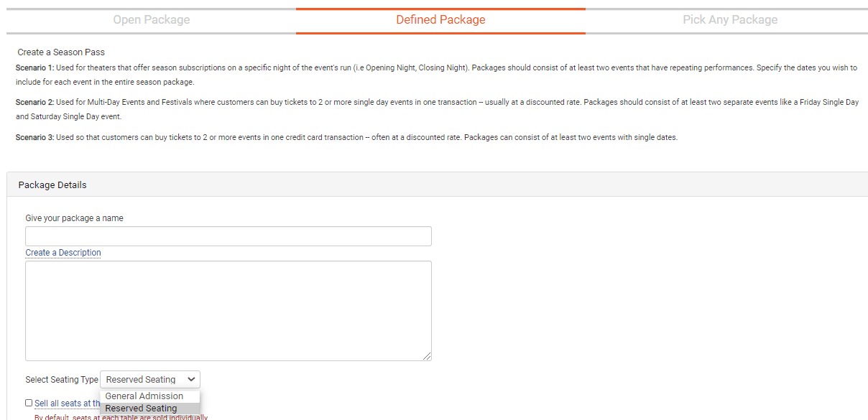Grab the description box resize handle
The image size is (868, 420).
click(x=427, y=356)
